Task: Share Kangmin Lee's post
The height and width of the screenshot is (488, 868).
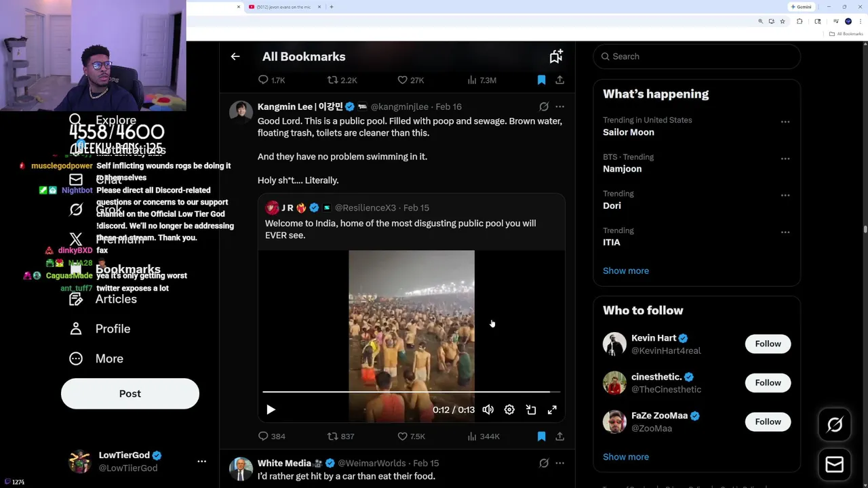Action: pos(559,436)
